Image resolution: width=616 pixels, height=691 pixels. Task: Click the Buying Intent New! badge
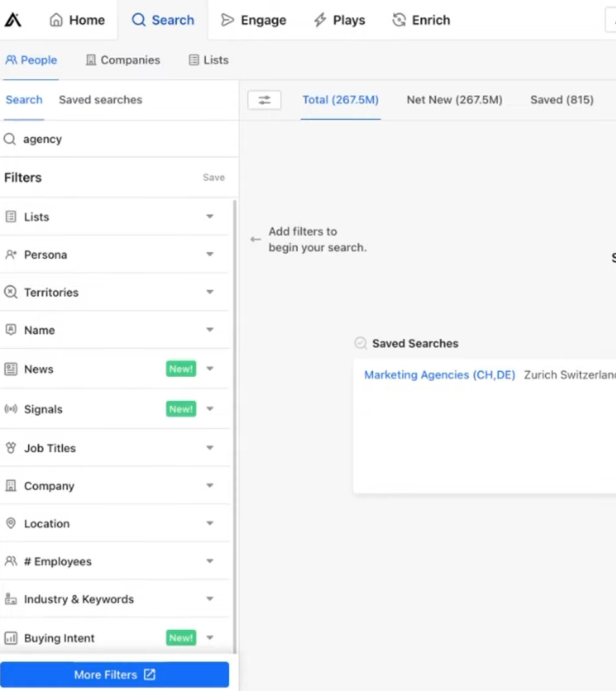(x=181, y=638)
